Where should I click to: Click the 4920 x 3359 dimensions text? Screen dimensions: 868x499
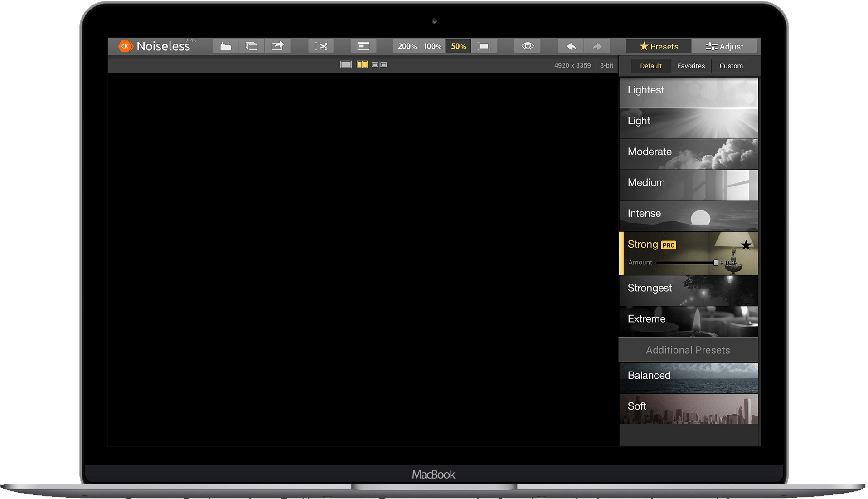tap(572, 65)
